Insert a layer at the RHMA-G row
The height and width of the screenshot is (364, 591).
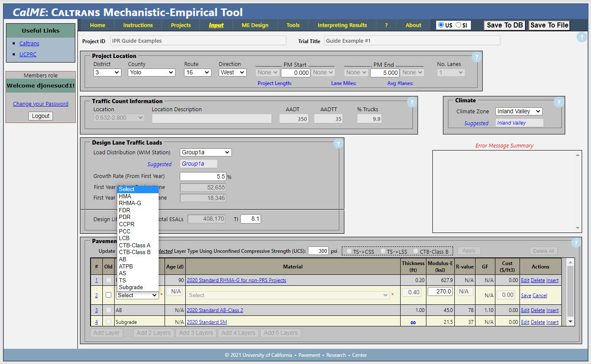click(553, 280)
